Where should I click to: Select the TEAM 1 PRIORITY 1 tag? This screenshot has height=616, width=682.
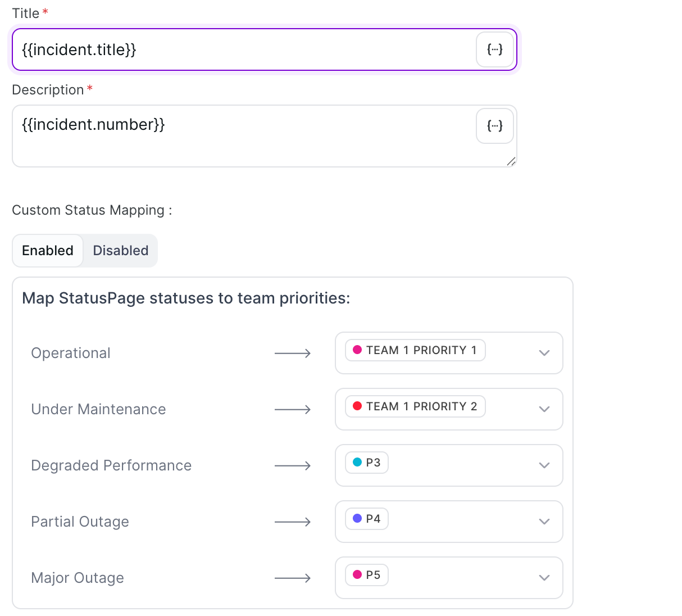click(x=415, y=350)
